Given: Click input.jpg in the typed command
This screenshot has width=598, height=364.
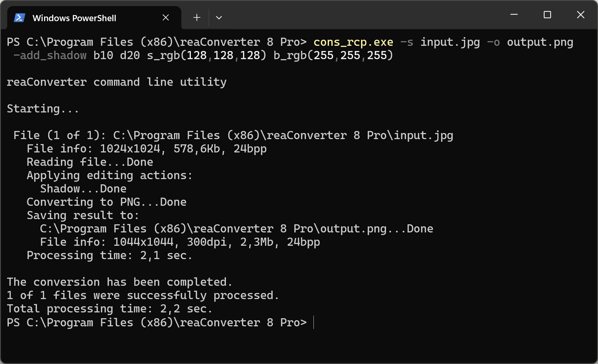Looking at the screenshot, I should 450,42.
